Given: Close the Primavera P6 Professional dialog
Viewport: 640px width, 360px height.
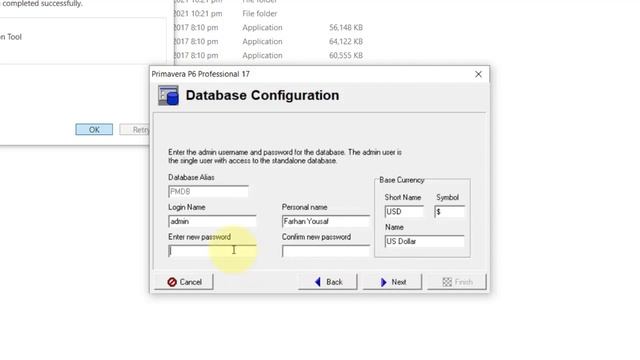Looking at the screenshot, I should (x=478, y=74).
